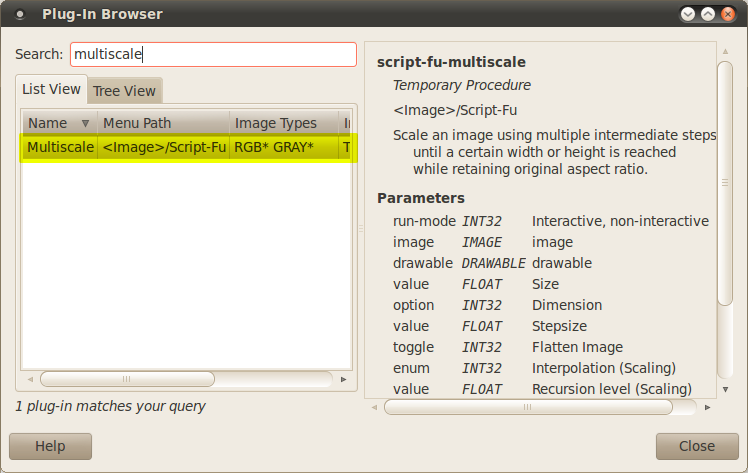Click the "enum" parameter name
748x473 pixels.
click(411, 369)
